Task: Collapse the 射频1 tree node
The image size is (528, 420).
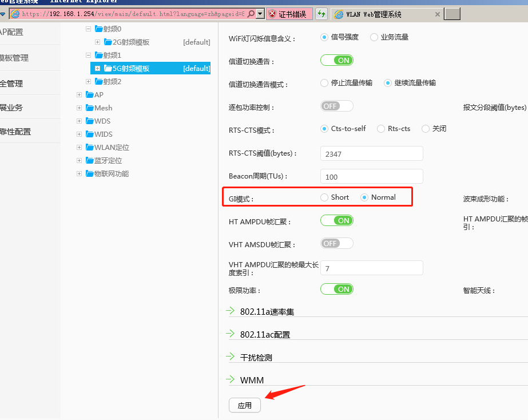Action: (88, 56)
